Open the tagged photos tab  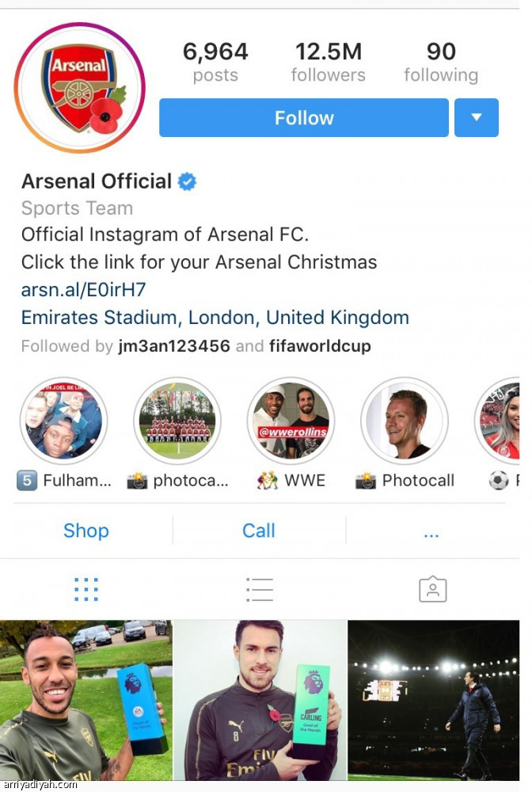click(x=432, y=589)
